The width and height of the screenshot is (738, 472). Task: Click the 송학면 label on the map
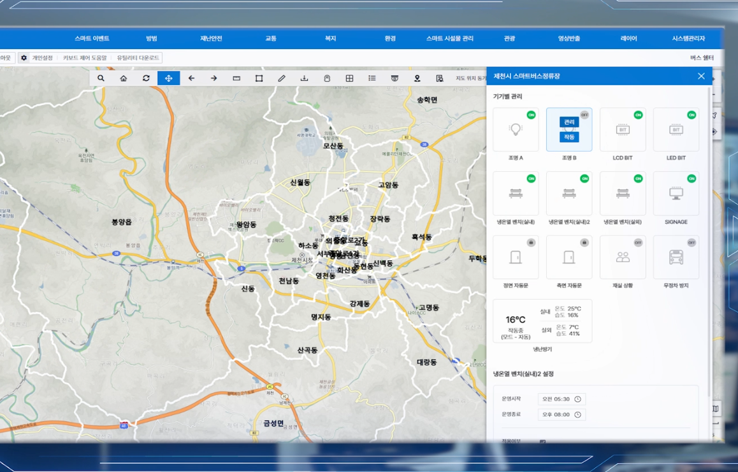[427, 100]
